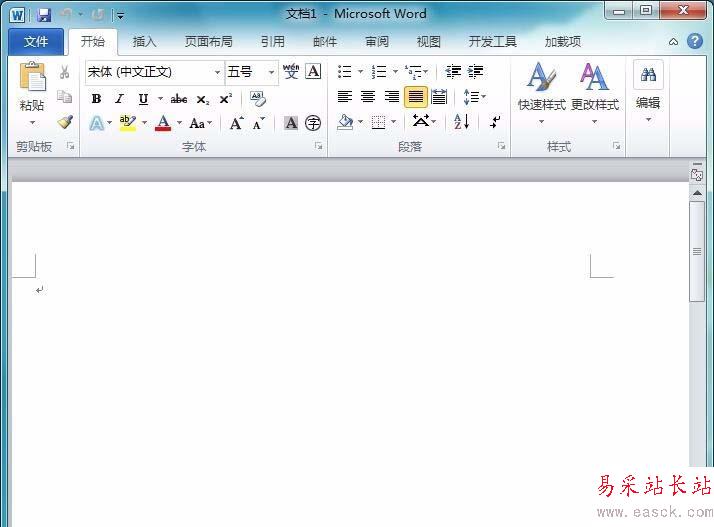Click the Distributed alignment icon
Screen dimensions: 714x527
[x=439, y=97]
